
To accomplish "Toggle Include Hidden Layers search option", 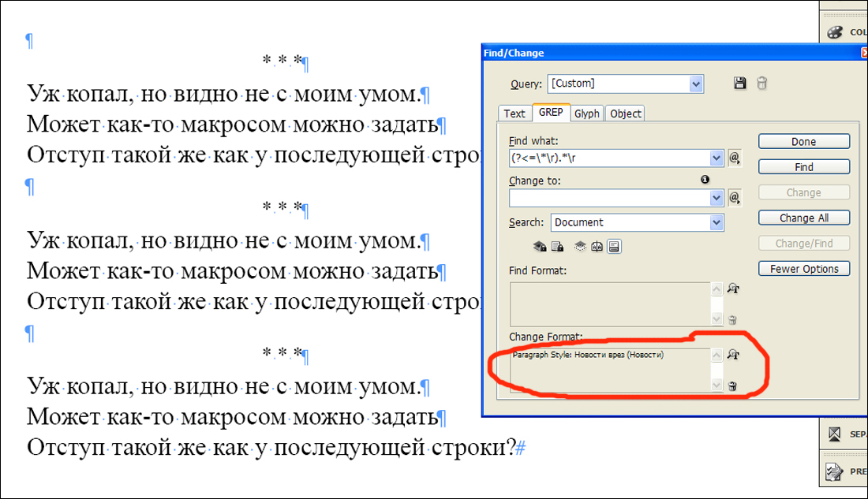I will (x=580, y=247).
